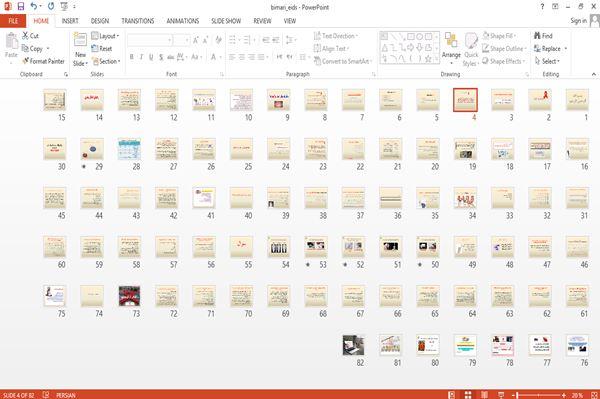Image resolution: width=600 pixels, height=399 pixels.
Task: Click the New Slide icon
Action: click(80, 40)
